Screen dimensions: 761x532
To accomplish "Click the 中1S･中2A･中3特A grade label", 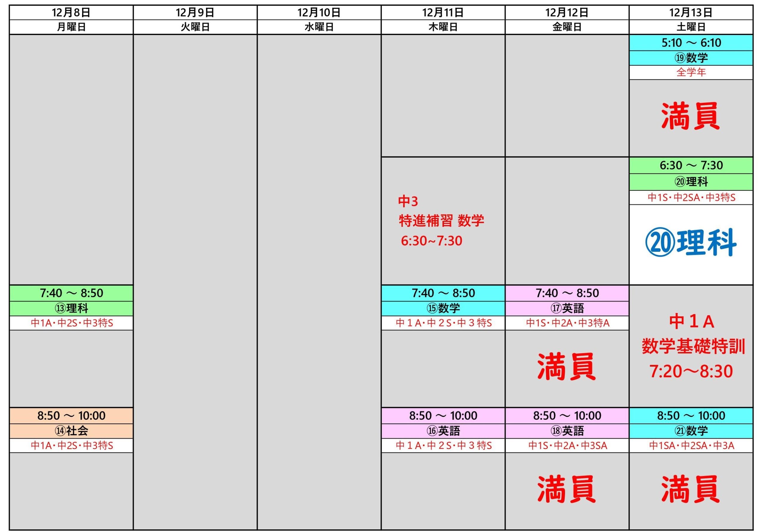I will (x=567, y=323).
